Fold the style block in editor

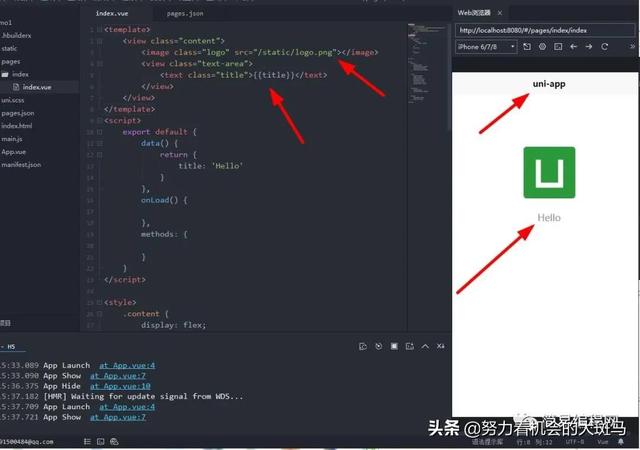point(99,303)
